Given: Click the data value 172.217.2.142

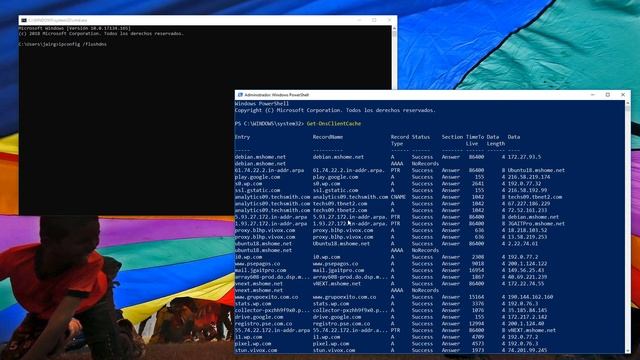Looking at the screenshot, I should (527, 317).
